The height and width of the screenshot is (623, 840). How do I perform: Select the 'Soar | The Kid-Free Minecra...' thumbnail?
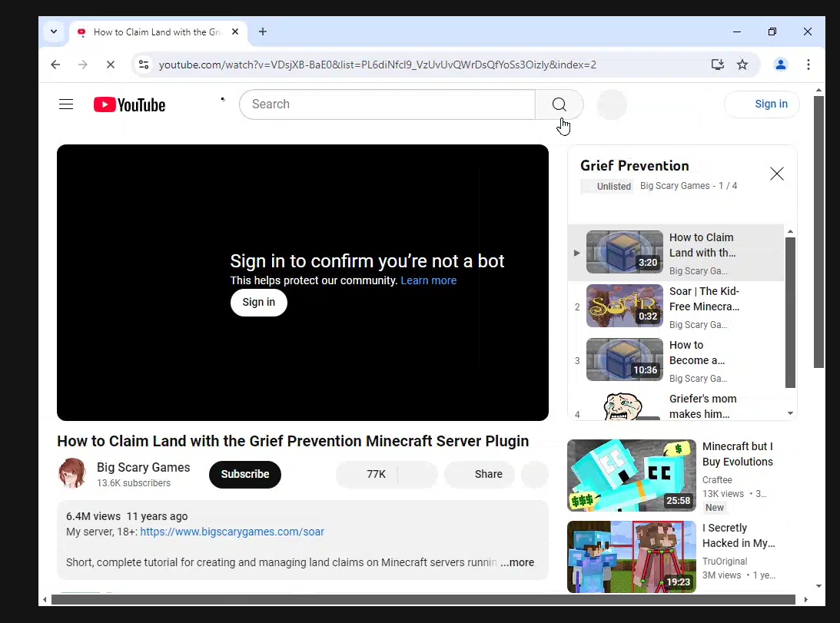625,305
